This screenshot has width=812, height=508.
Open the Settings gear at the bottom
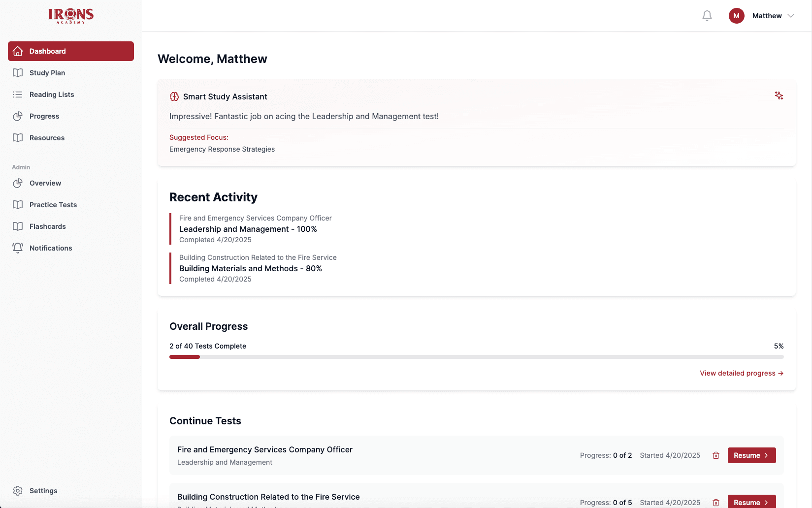[18, 490]
